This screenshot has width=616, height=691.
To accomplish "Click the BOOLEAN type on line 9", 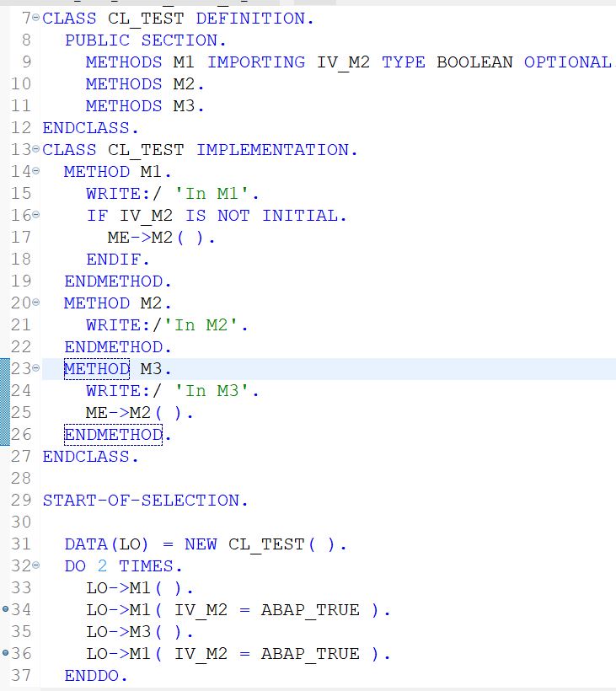I will pos(474,62).
